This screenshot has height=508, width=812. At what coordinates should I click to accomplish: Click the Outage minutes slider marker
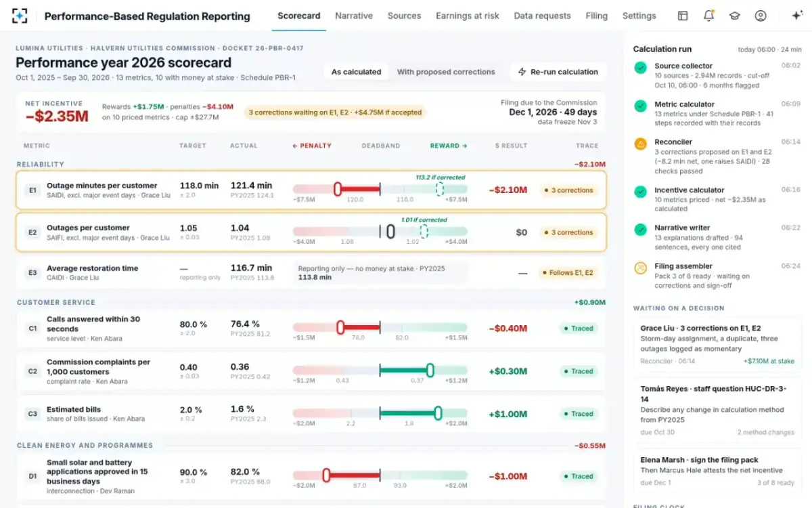[338, 190]
